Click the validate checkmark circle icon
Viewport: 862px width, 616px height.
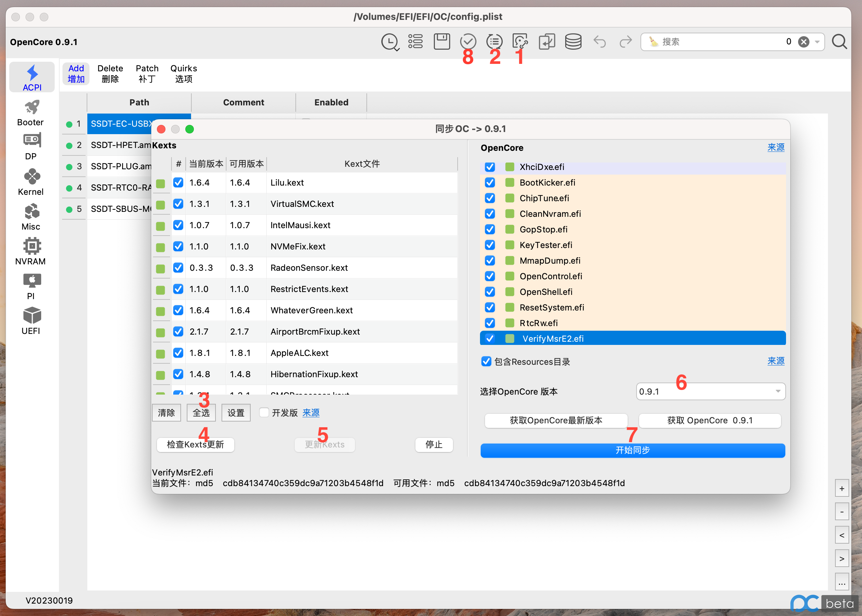[468, 42]
